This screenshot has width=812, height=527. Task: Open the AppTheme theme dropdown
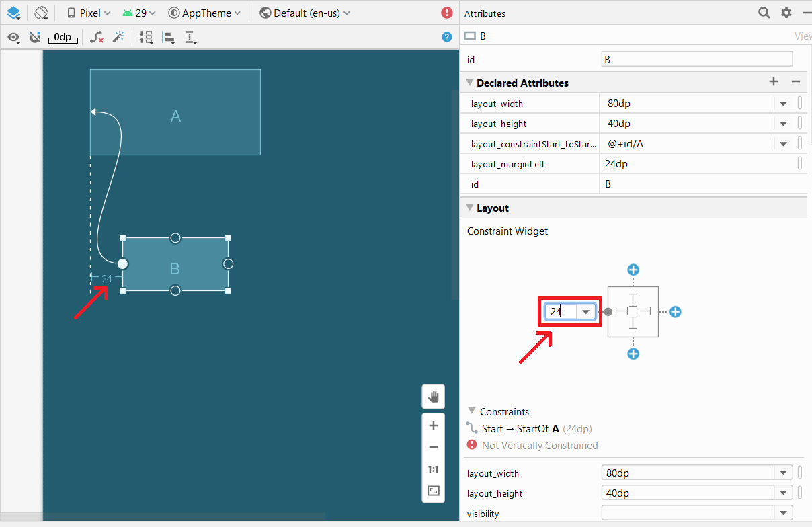(x=204, y=13)
